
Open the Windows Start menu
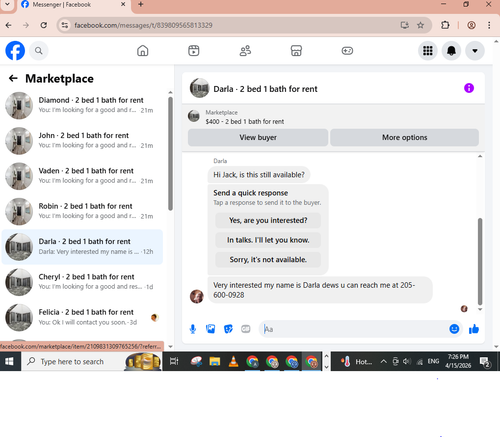click(x=9, y=361)
